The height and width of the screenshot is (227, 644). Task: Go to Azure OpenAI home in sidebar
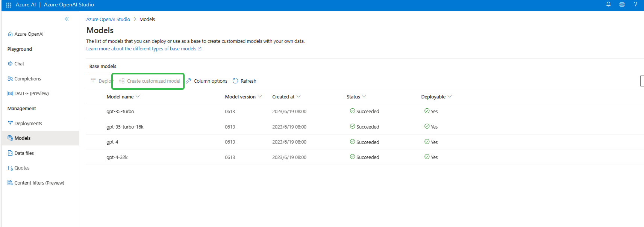point(26,34)
